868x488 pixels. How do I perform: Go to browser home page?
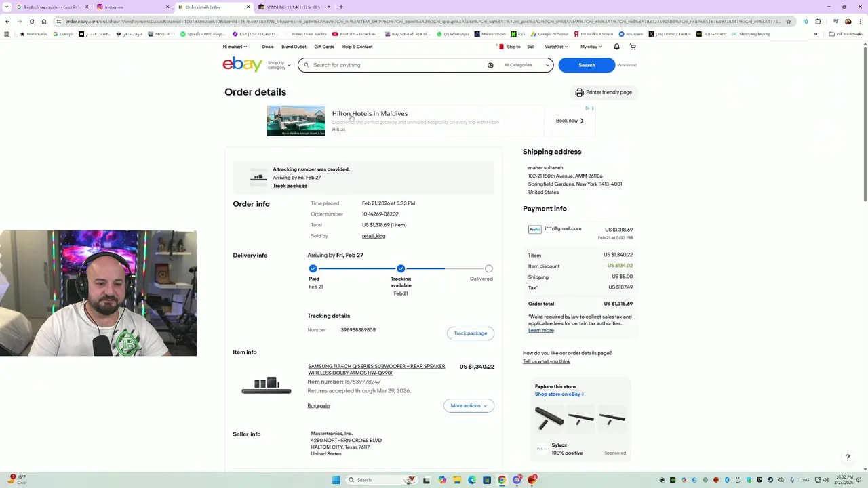coord(44,21)
